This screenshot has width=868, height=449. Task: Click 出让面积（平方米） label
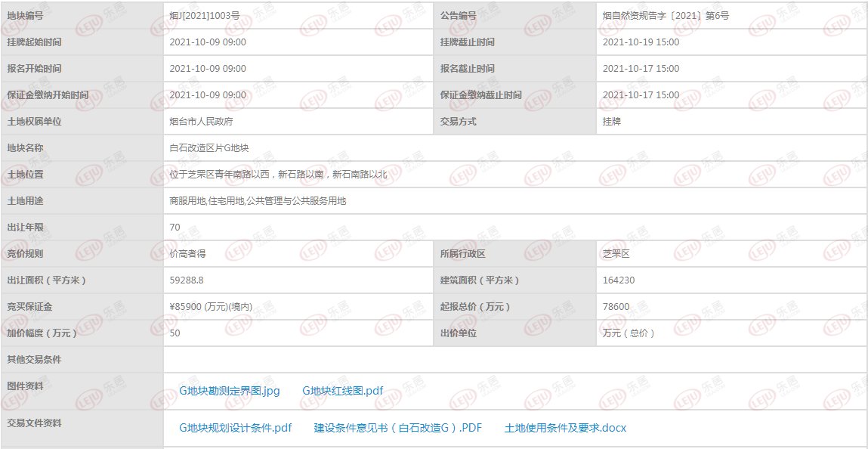tap(47, 280)
